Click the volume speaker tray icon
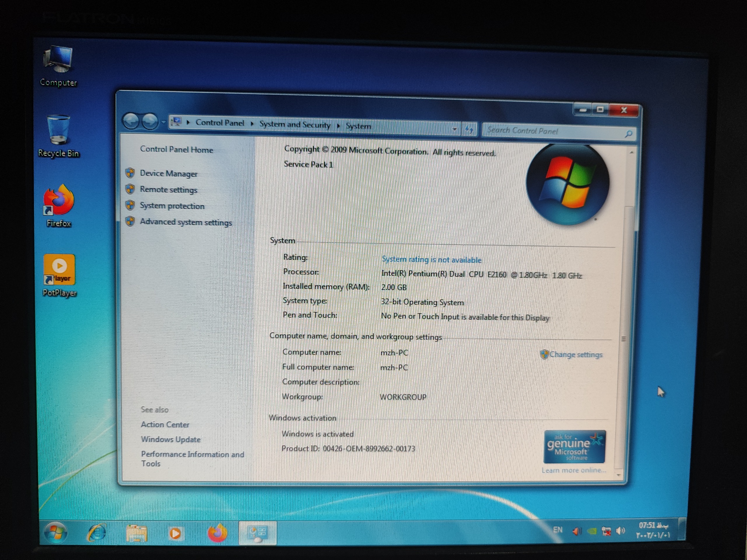The image size is (747, 560). 620,531
